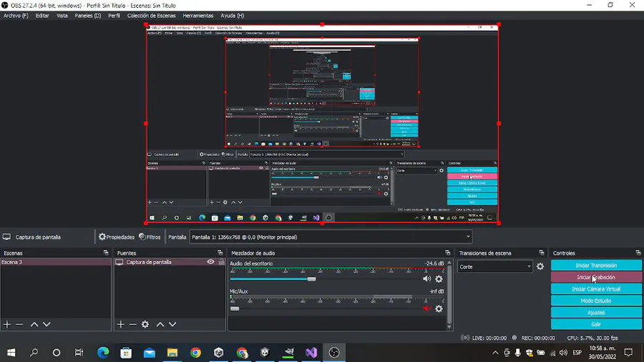This screenshot has height=362, width=644.
Task: Open source properties gear in Fuentes
Action: (x=145, y=324)
